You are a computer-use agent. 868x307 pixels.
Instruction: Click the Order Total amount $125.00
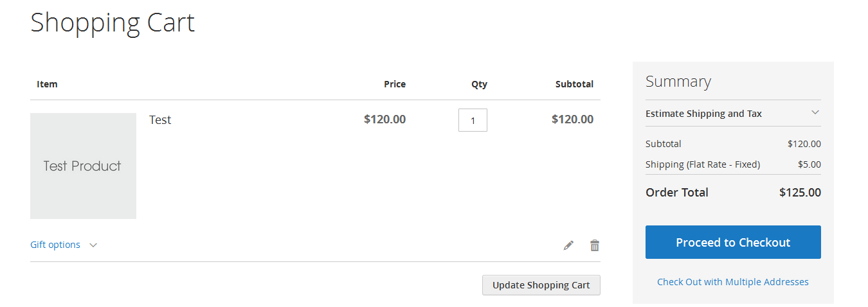tap(800, 192)
